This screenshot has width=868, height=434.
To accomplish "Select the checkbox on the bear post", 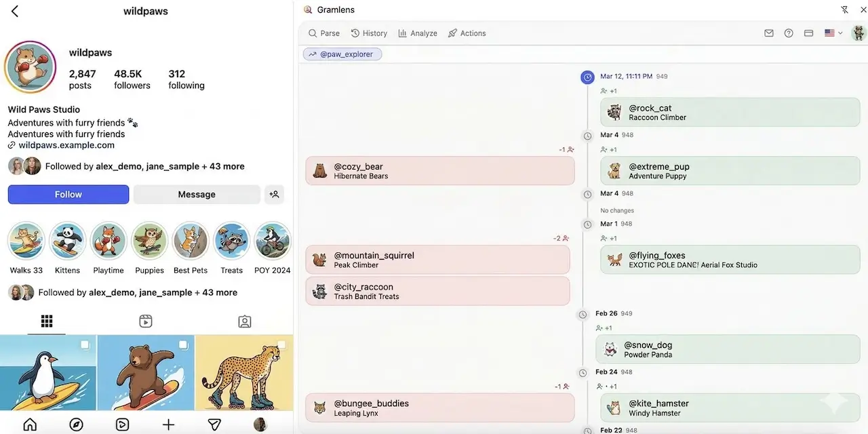I will (x=183, y=345).
